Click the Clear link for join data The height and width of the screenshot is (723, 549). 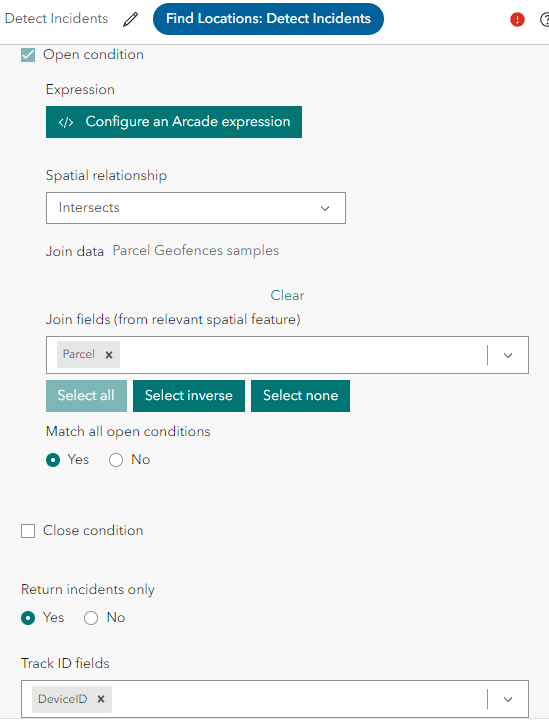[287, 295]
